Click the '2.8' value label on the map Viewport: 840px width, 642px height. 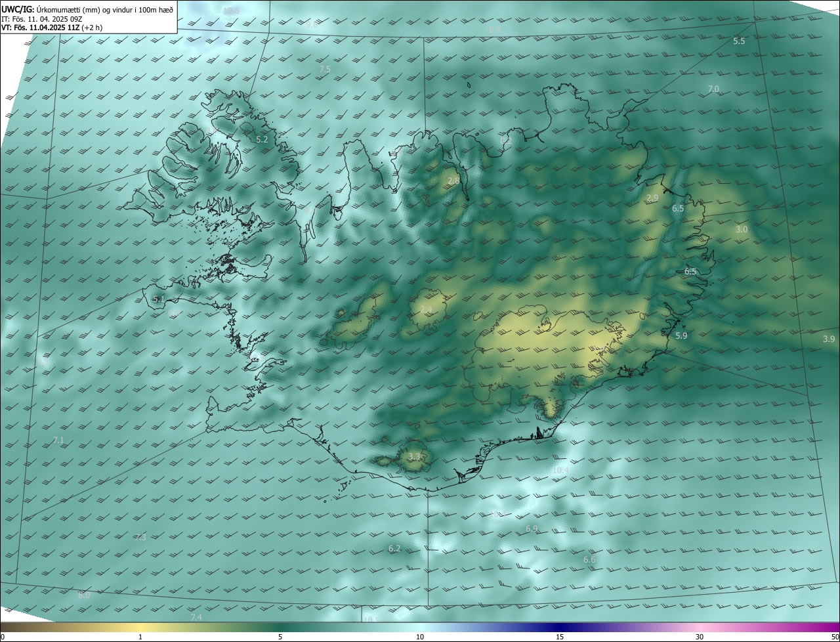(x=453, y=181)
